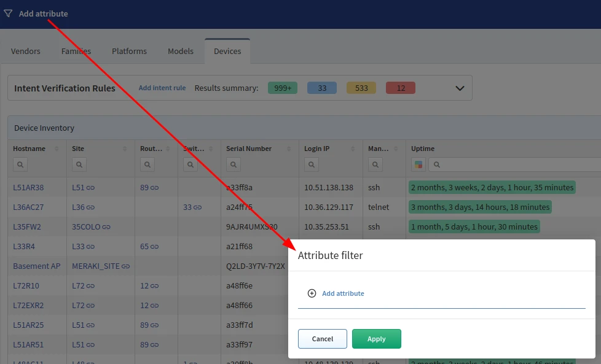Viewport: 601px width, 364px height.
Task: Click the plus circle icon in Attribute filter
Action: [312, 293]
